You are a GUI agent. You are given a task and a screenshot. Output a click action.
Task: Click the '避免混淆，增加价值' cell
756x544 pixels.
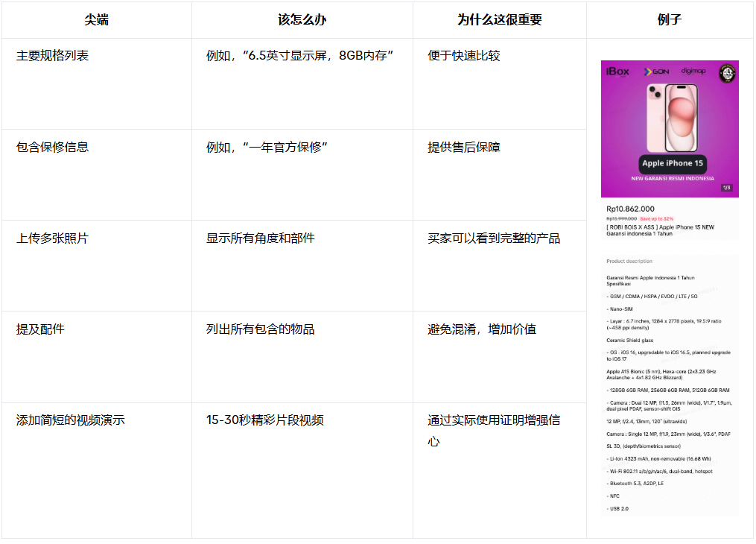481,329
